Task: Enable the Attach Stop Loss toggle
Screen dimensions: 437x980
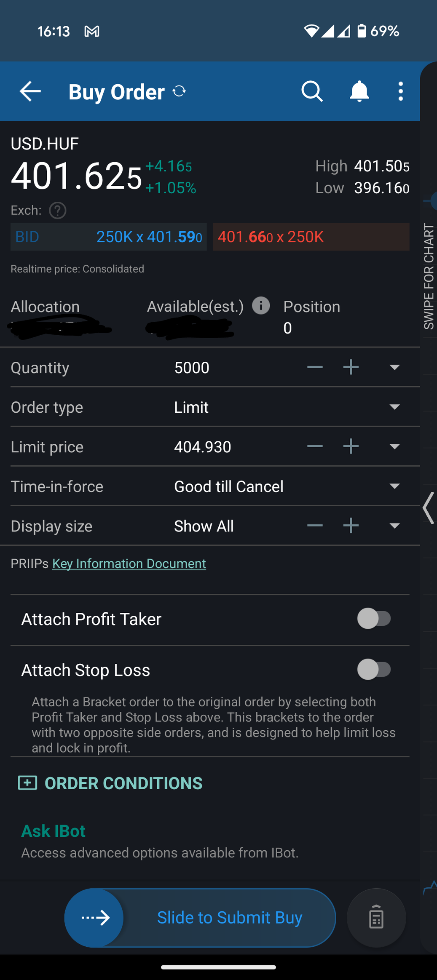Action: [374, 669]
